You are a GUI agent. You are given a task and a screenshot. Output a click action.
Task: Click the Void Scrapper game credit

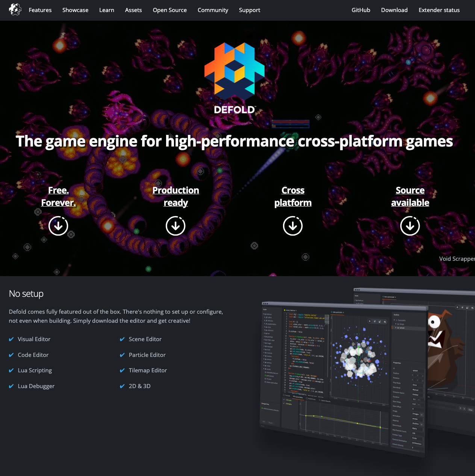pos(457,258)
